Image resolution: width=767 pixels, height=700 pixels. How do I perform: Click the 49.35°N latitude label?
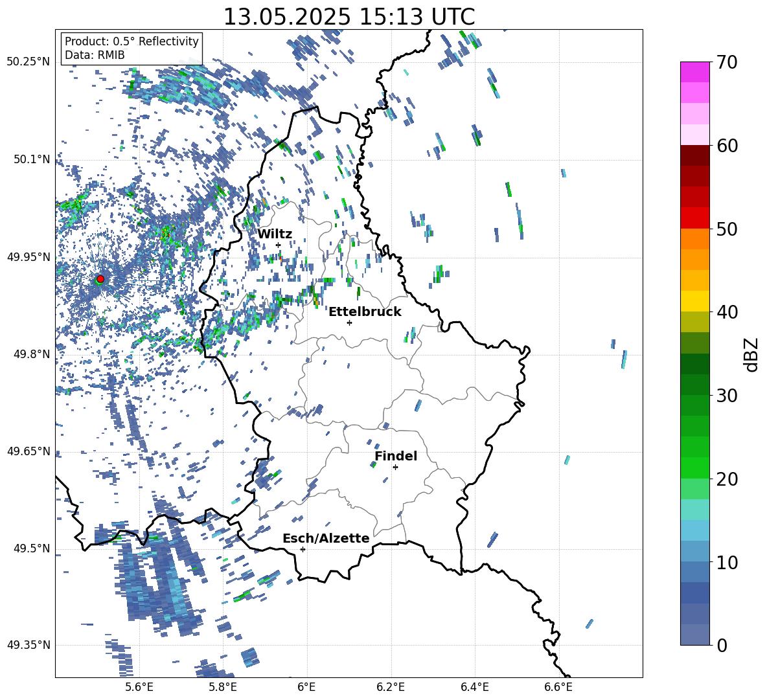[29, 645]
